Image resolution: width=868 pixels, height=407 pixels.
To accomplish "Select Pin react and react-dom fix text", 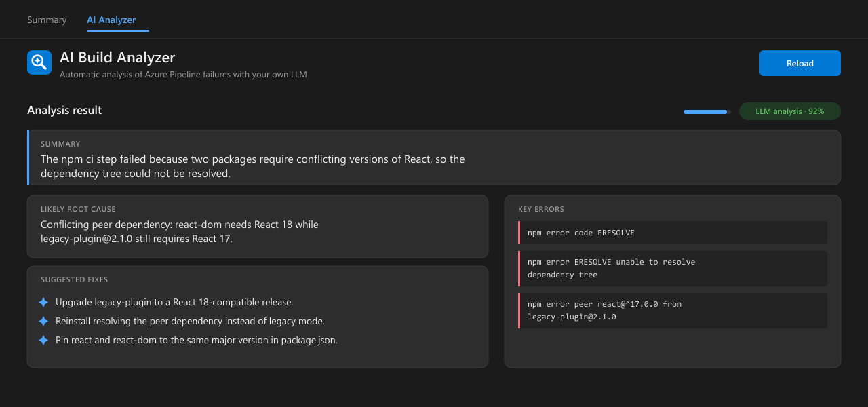I will click(197, 340).
